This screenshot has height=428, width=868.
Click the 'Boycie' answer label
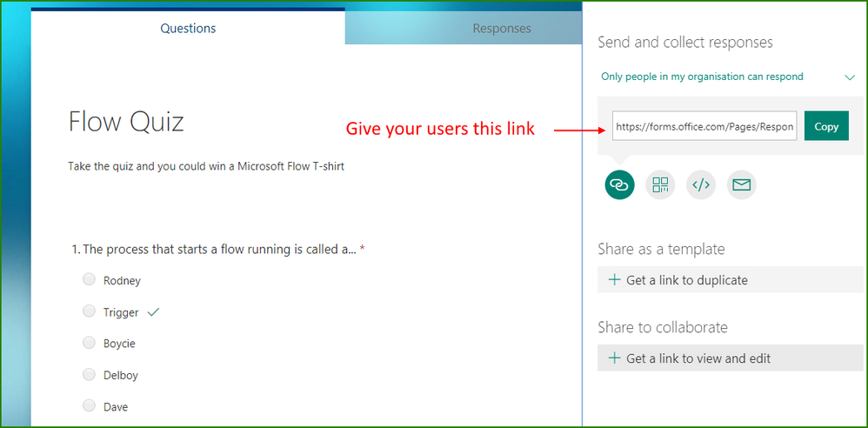point(119,344)
